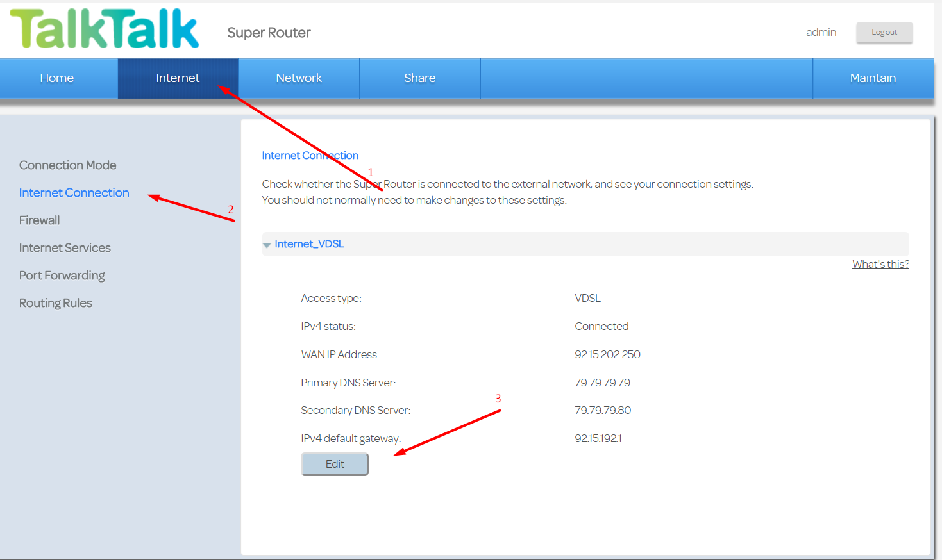The width and height of the screenshot is (942, 560).
Task: Click the Edit button
Action: coord(335,464)
